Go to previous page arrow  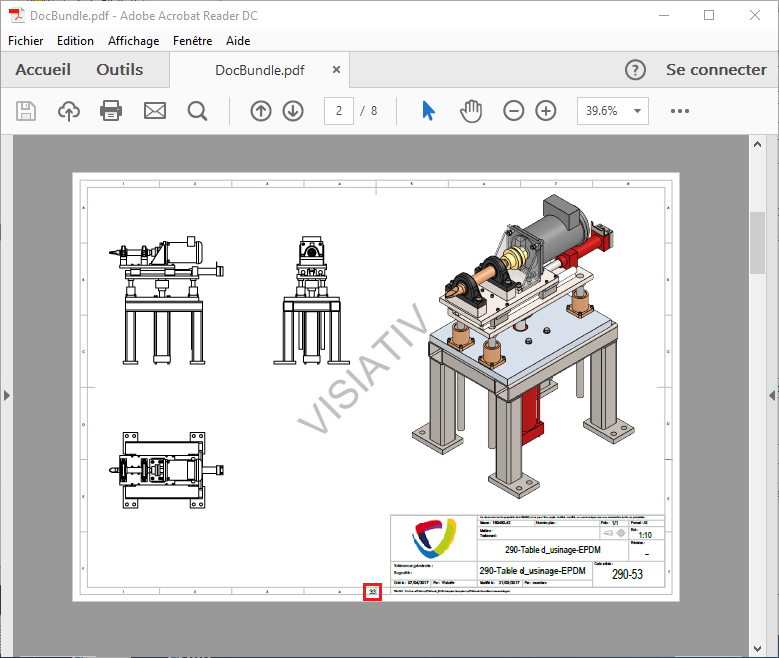coord(261,111)
